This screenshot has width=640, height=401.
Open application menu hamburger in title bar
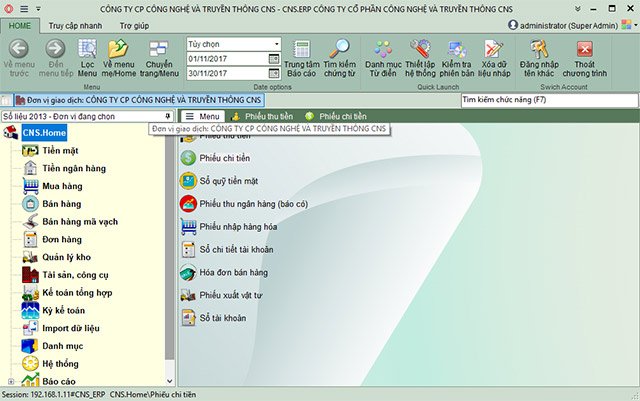pyautogui.click(x=24, y=9)
